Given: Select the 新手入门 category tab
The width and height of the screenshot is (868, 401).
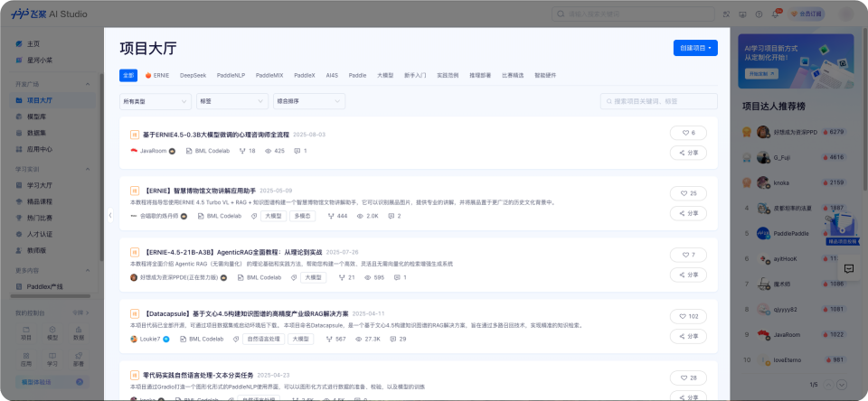Looking at the screenshot, I should tap(415, 75).
